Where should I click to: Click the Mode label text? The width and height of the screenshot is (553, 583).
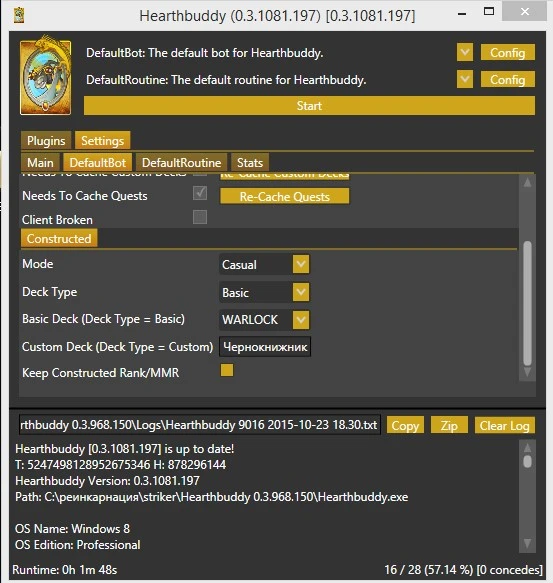[38, 264]
